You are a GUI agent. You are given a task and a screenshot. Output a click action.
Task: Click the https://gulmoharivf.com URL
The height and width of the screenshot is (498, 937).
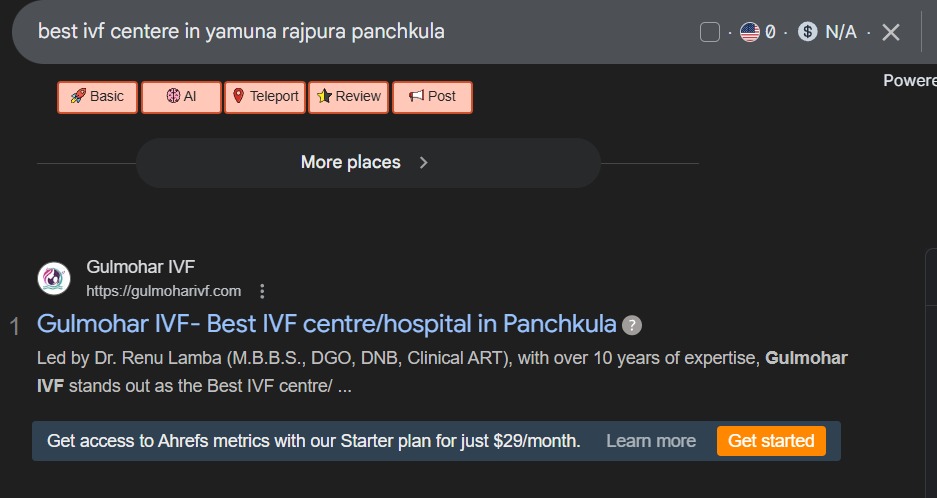coord(164,291)
